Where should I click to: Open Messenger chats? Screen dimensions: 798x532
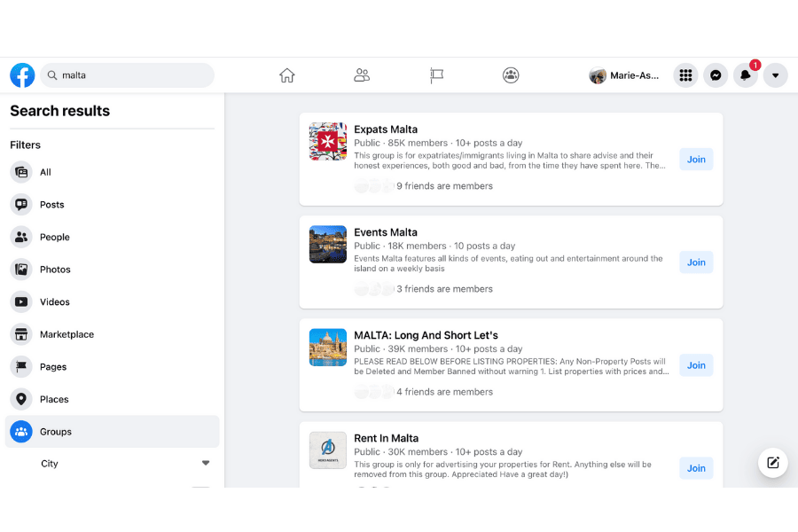coord(716,75)
